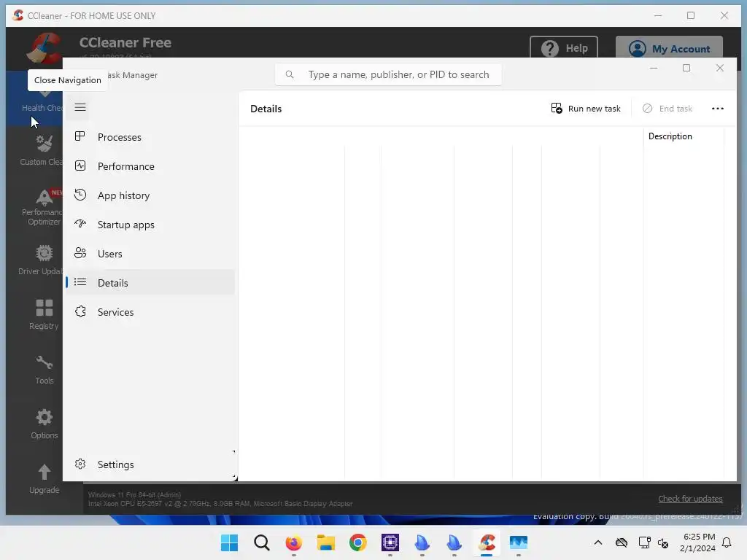
Task: Click End task button
Action: coord(667,109)
